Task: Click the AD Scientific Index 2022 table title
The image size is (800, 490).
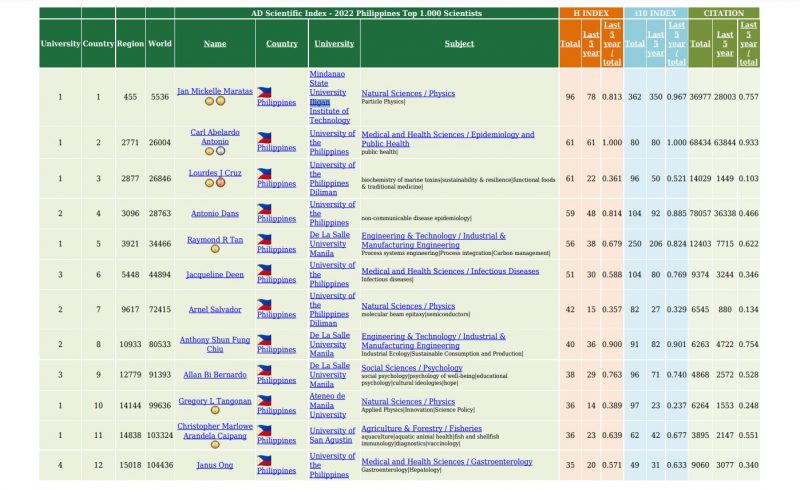Action: [366, 13]
